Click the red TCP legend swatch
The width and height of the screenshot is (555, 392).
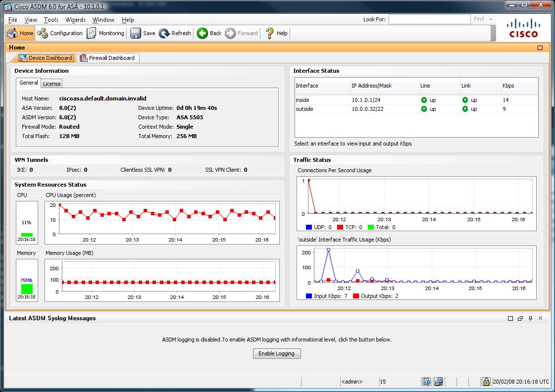click(x=340, y=228)
